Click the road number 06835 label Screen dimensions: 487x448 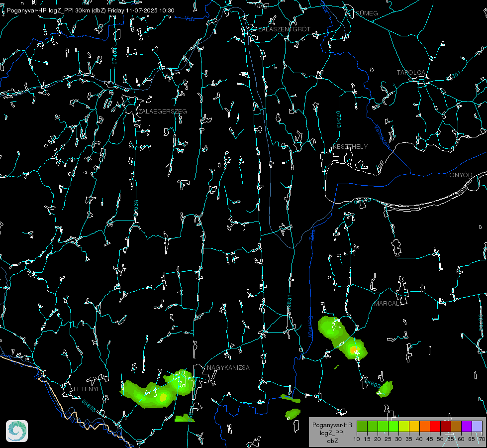89,406
